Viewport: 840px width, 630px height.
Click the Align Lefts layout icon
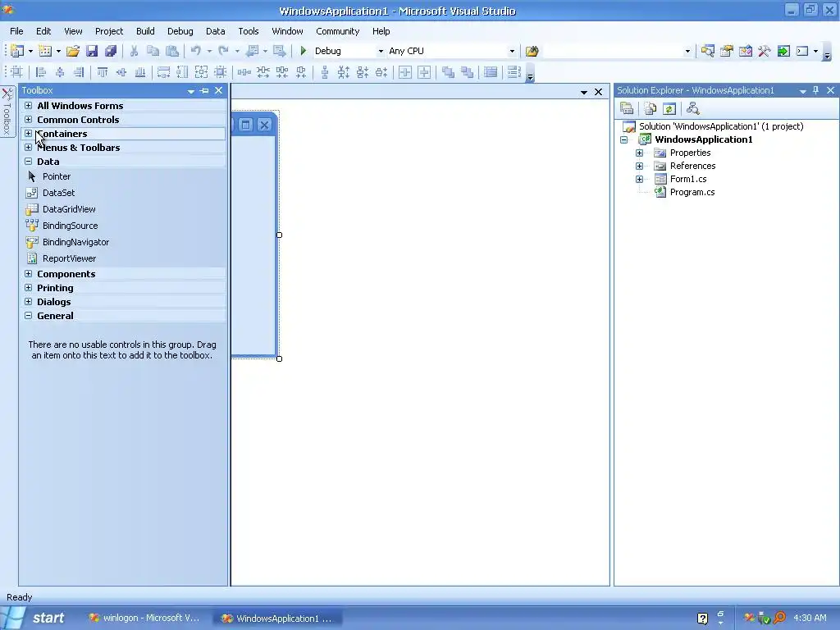coord(41,72)
